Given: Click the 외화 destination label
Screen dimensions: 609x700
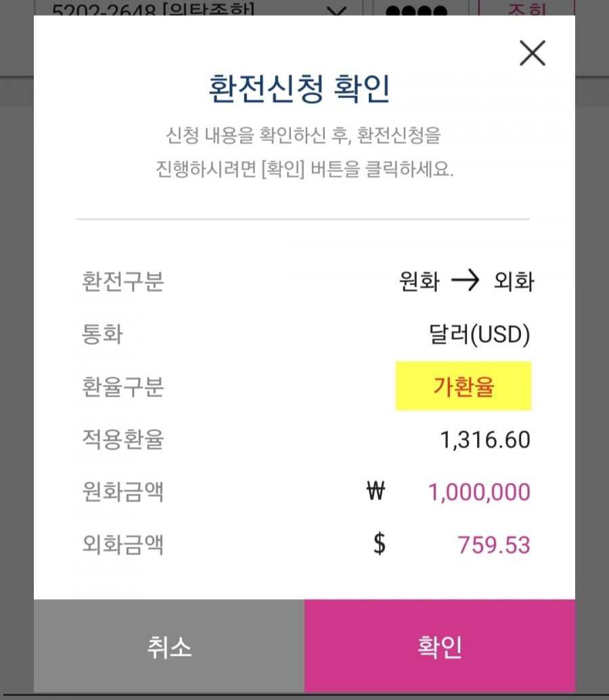Looking at the screenshot, I should pyautogui.click(x=514, y=281).
